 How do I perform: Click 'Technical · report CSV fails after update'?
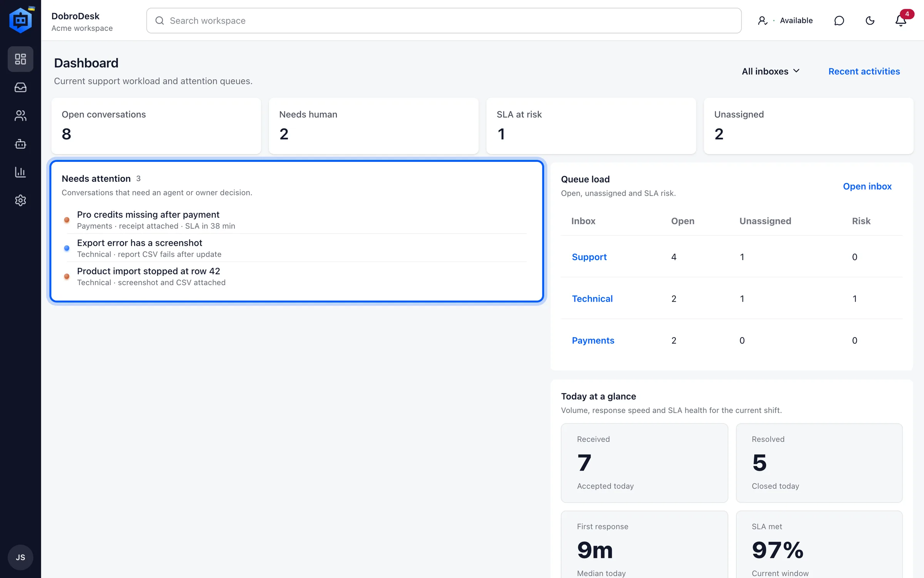pos(149,254)
